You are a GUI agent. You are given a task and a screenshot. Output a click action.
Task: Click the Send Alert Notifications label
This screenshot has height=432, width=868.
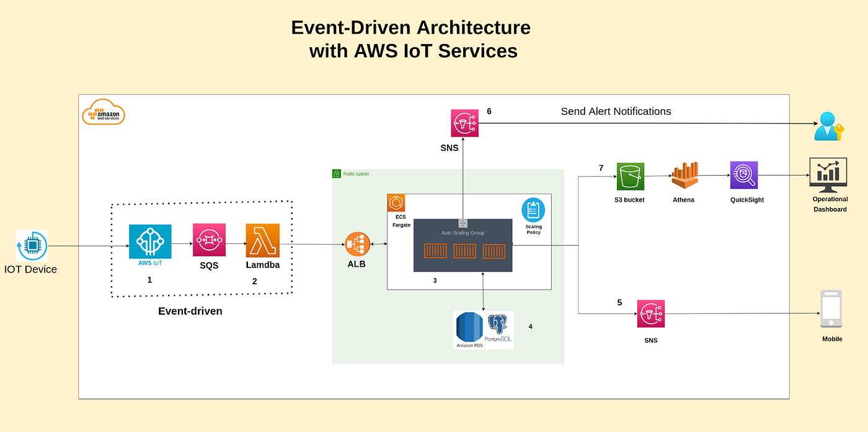tap(616, 111)
